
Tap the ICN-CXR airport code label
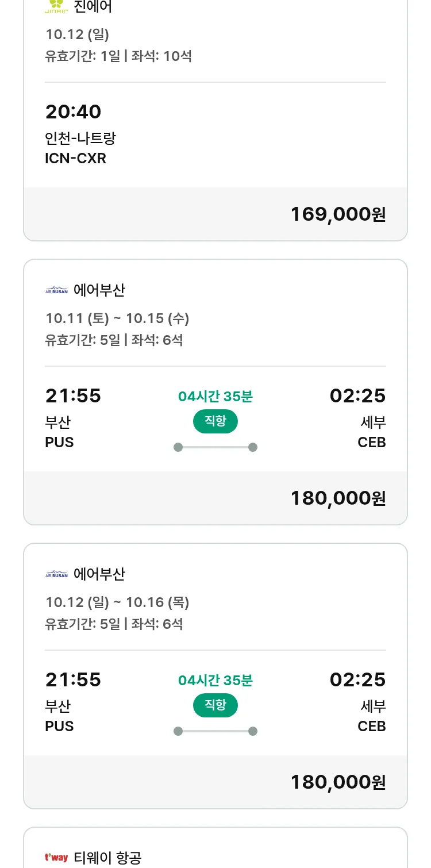tap(75, 158)
